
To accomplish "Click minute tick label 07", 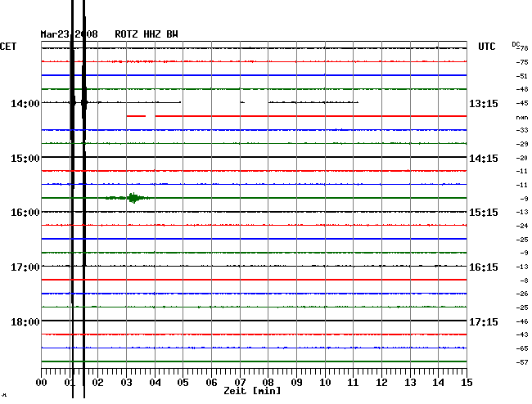I will coord(240,383).
